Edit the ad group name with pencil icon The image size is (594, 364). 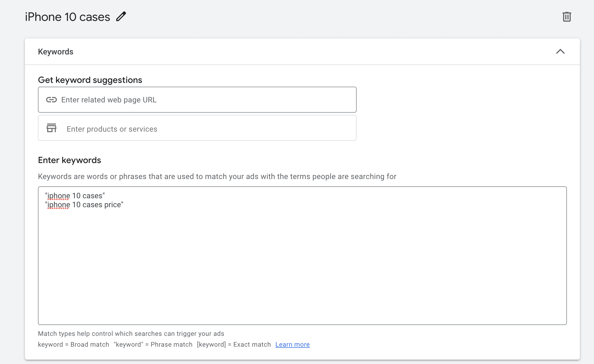121,17
